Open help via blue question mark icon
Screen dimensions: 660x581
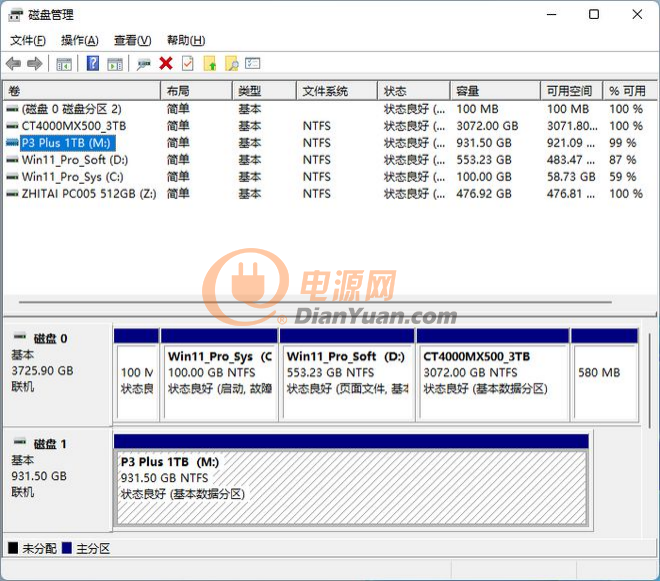[93, 64]
